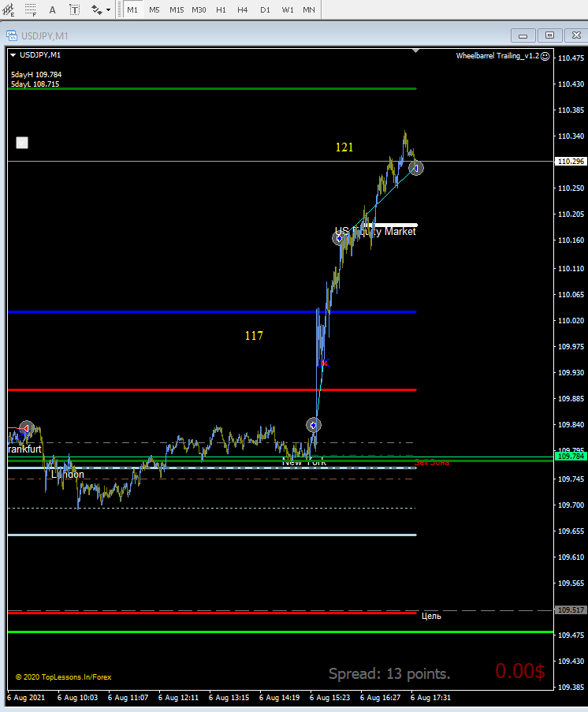This screenshot has height=712, width=588.
Task: Select the text label tool
Action: click(74, 9)
